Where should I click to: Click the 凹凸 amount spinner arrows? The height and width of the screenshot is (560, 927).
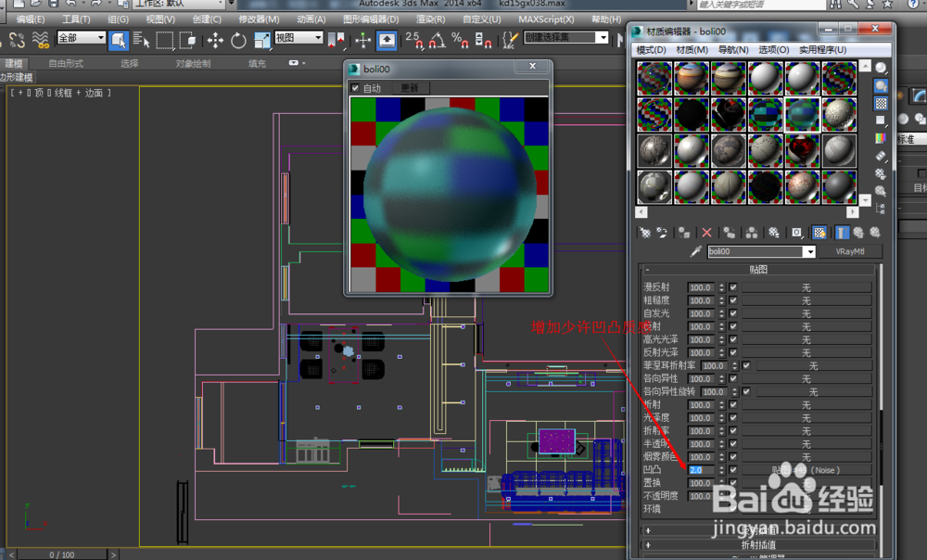click(721, 470)
